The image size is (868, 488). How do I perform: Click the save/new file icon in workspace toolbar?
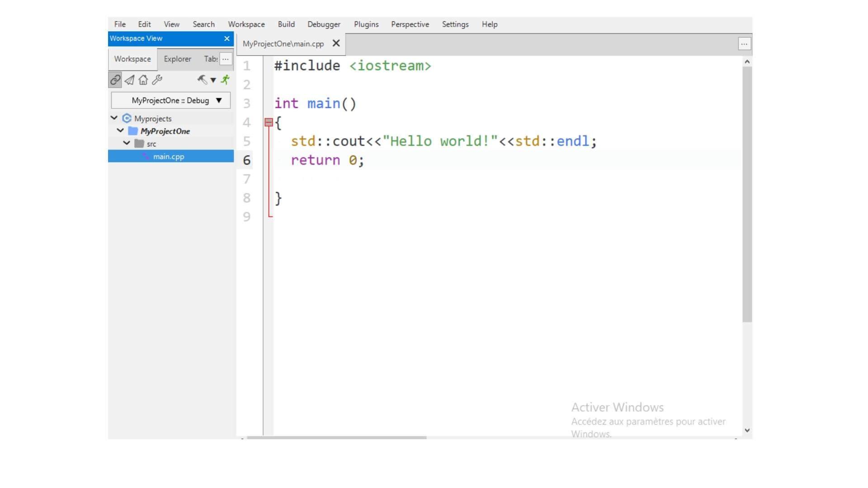click(x=129, y=79)
